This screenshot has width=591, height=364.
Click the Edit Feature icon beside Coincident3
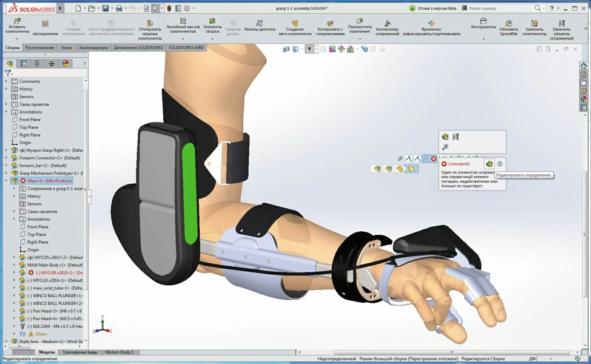click(x=489, y=164)
